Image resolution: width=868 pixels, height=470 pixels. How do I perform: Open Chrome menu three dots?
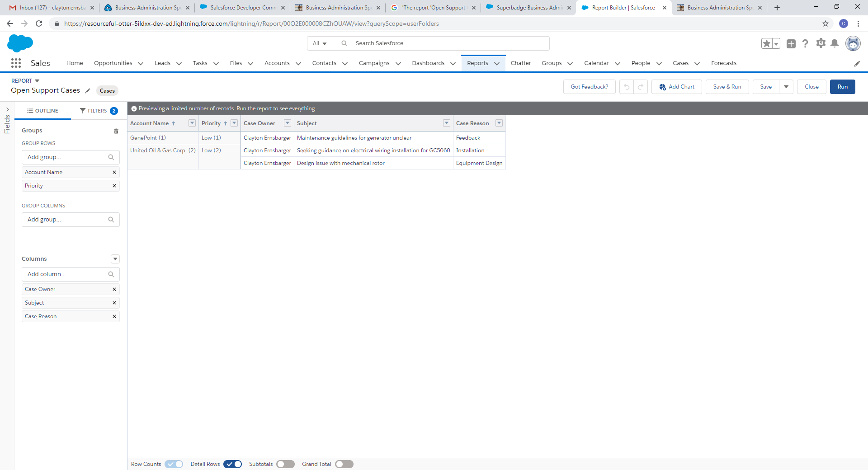tap(858, 23)
